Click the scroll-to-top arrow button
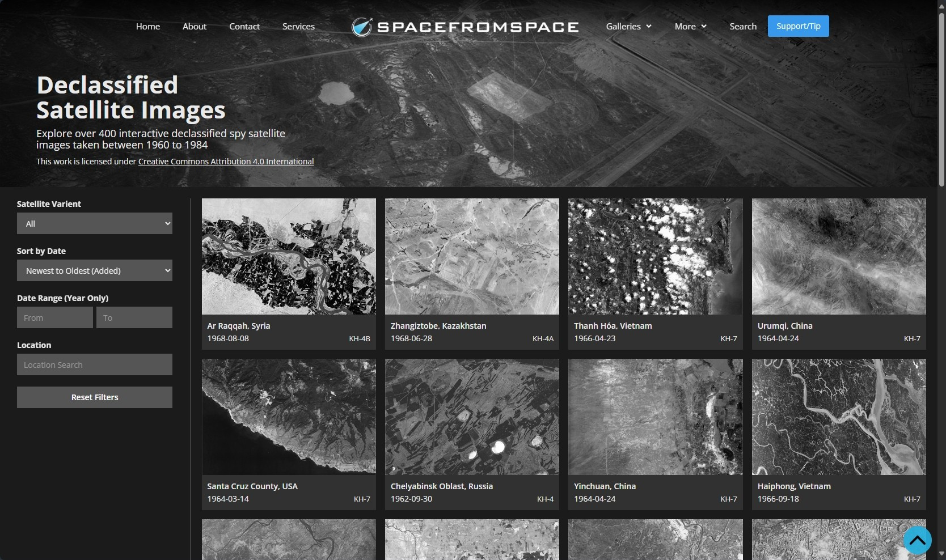The width and height of the screenshot is (946, 560). 917,541
